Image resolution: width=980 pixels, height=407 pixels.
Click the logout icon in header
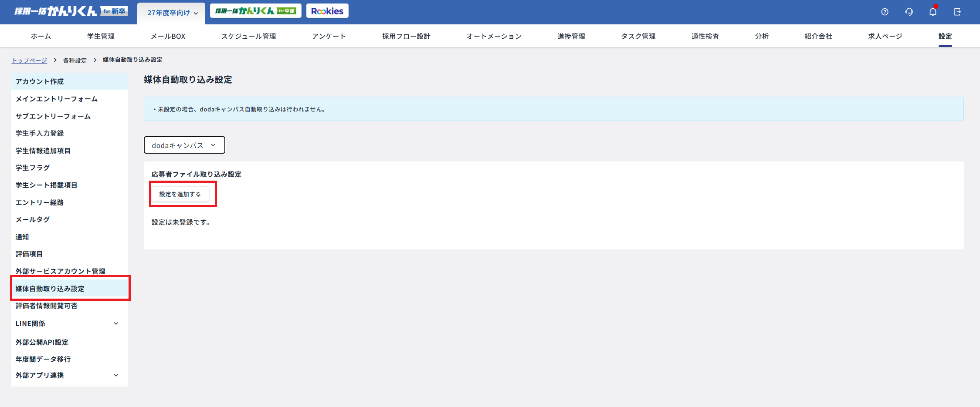(x=957, y=12)
